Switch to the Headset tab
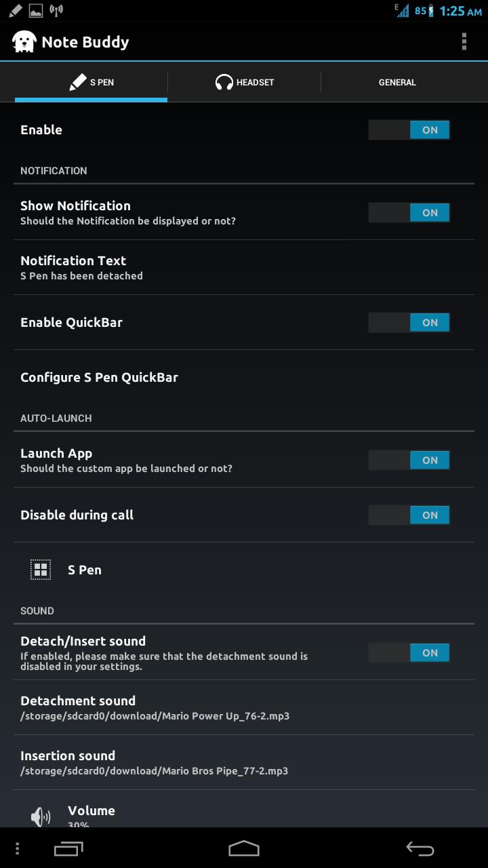 [x=244, y=82]
